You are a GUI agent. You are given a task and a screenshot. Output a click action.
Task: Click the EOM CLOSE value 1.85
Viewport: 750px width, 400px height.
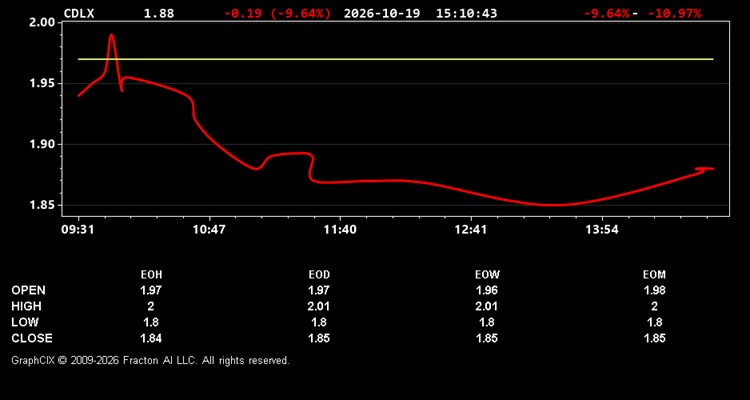coord(654,338)
